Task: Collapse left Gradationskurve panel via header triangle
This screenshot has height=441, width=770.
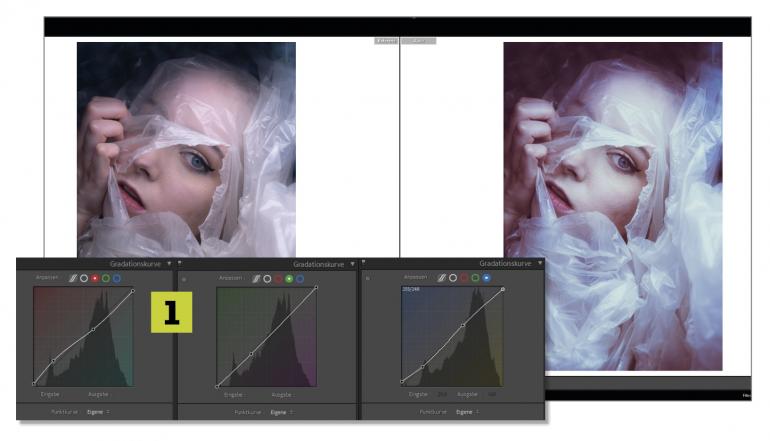Action: pos(169,264)
